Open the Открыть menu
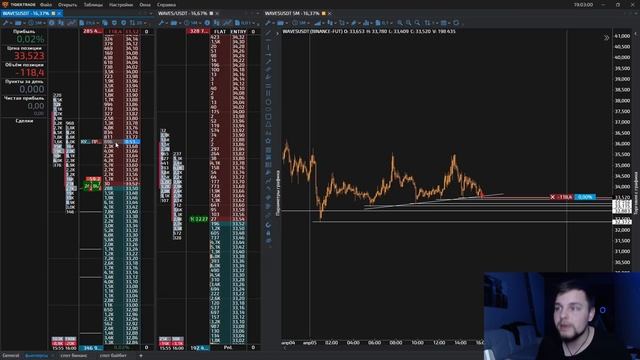The image size is (640, 360). point(67,5)
